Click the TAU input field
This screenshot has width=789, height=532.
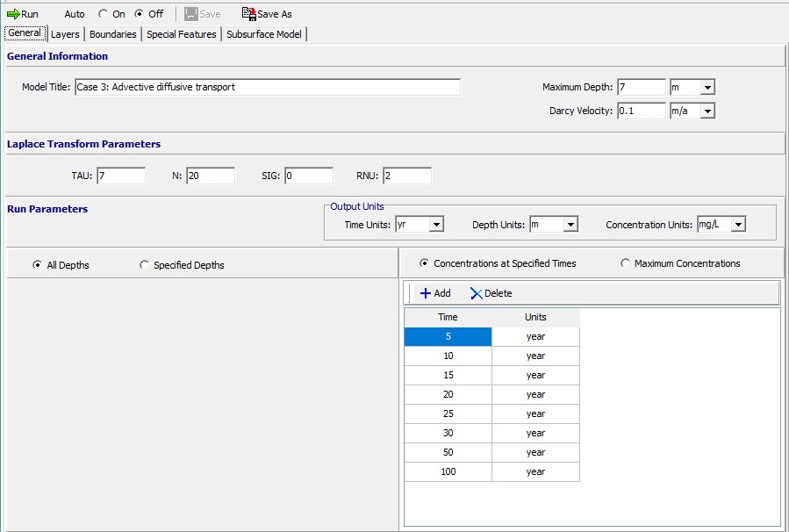pyautogui.click(x=121, y=176)
